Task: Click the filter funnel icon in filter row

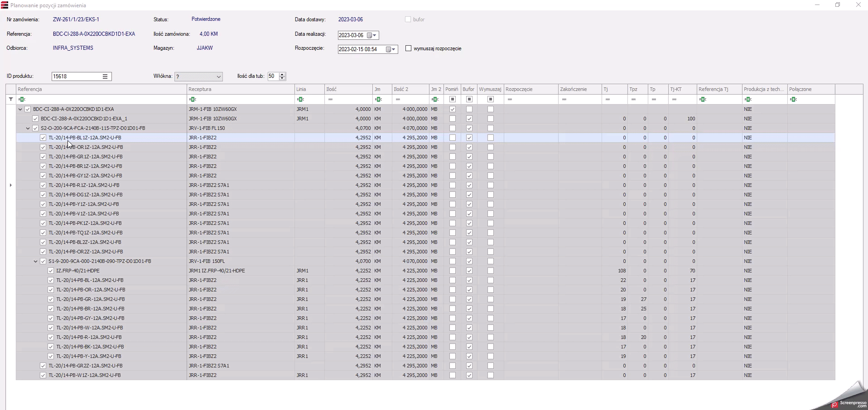Action: [11, 99]
